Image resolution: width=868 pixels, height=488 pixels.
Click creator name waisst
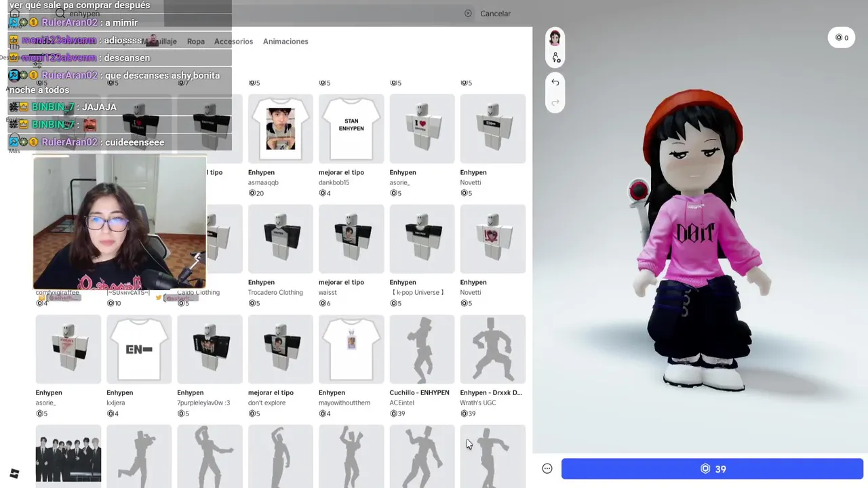coord(328,293)
